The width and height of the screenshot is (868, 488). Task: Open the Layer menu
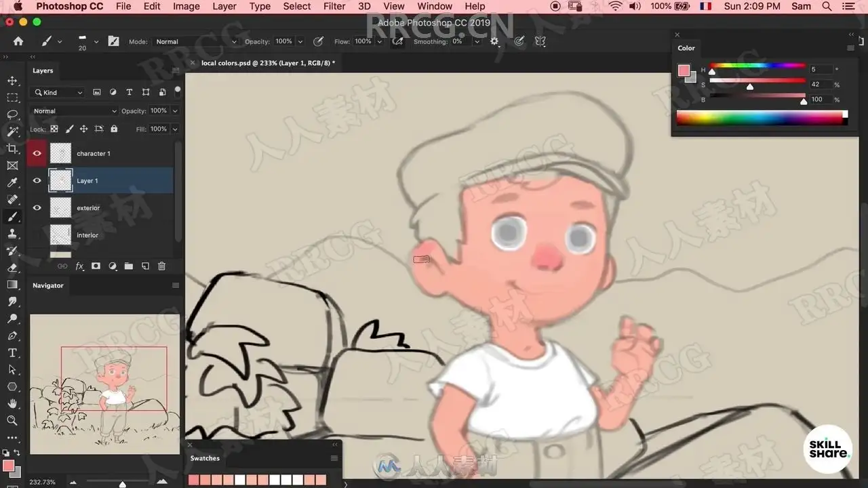click(224, 6)
